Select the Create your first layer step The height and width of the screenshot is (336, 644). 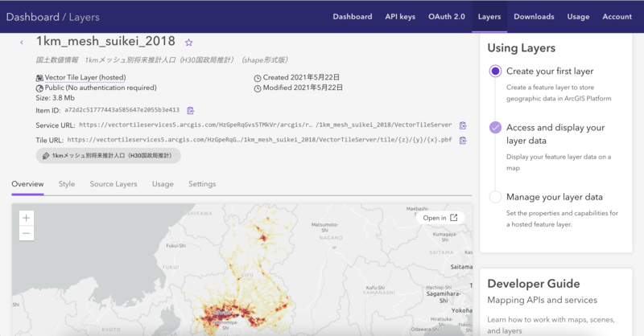coord(495,71)
